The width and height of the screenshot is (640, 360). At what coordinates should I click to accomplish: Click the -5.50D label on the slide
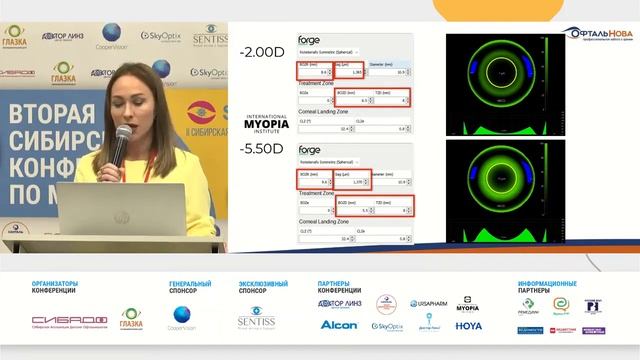tap(261, 149)
